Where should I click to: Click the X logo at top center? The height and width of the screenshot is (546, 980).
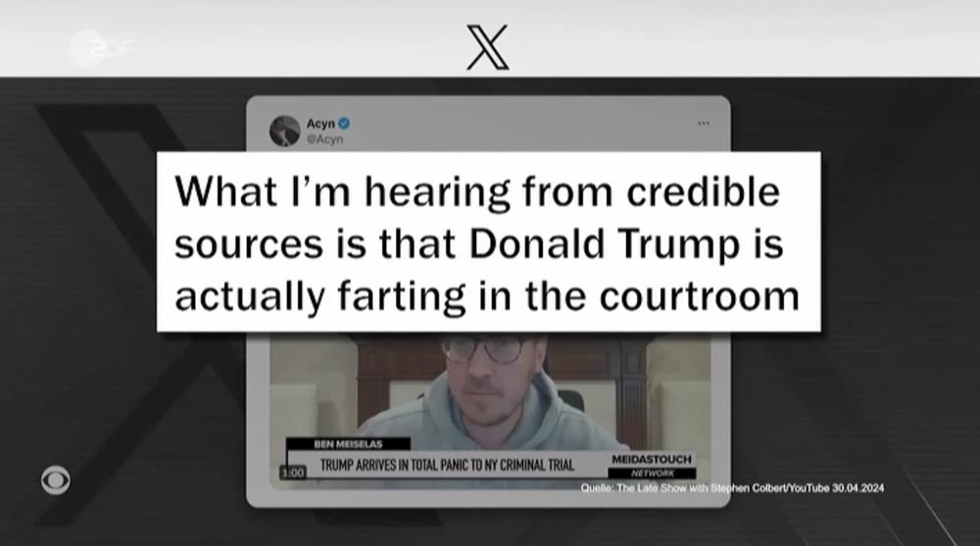487,47
